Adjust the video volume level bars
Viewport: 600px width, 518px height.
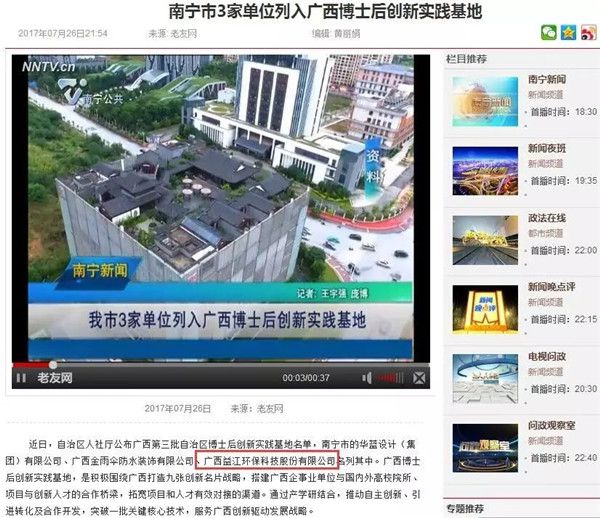pos(392,378)
